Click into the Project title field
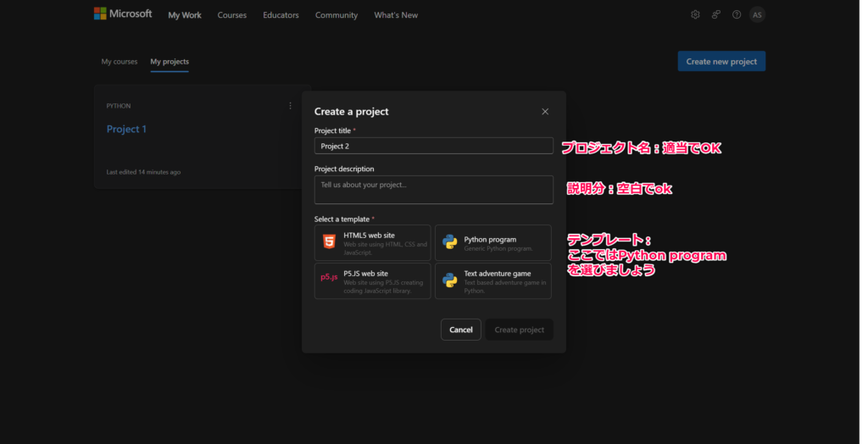Screen dimensions: 868x444 click(433, 146)
